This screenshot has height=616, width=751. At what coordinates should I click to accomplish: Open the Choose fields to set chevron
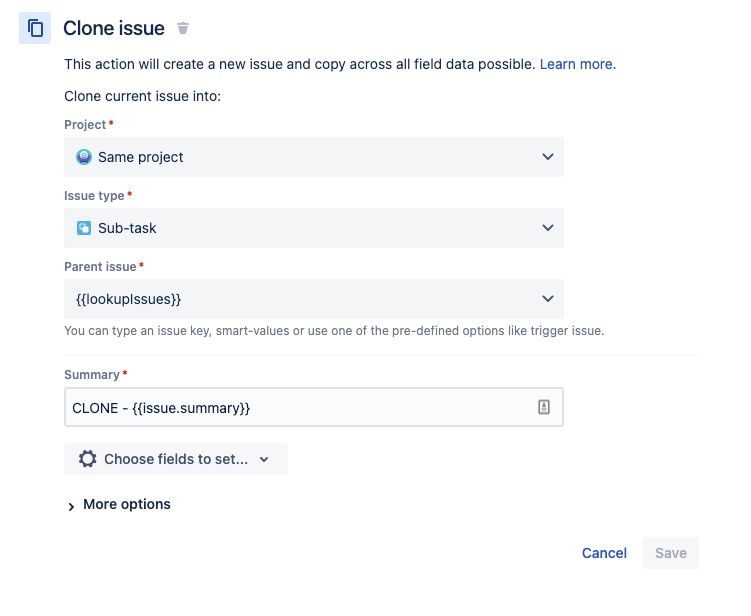coord(264,459)
